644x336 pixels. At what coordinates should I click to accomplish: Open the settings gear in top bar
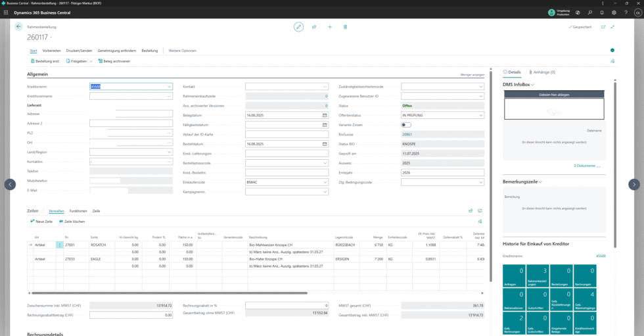pyautogui.click(x=614, y=12)
